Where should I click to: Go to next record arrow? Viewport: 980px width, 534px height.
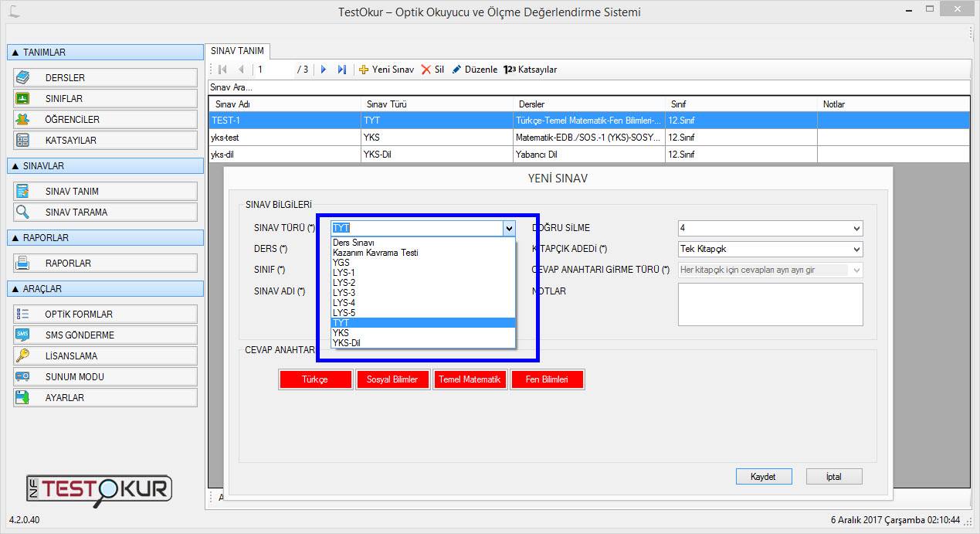[324, 70]
